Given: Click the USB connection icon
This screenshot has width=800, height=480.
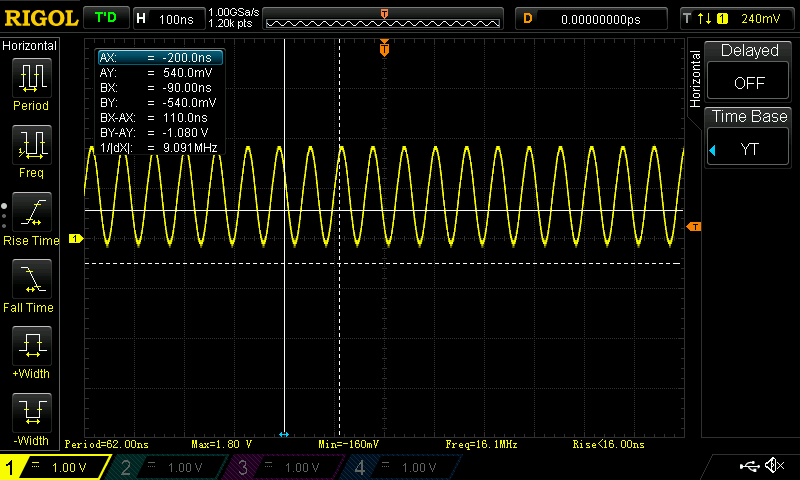Looking at the screenshot, I should click(x=749, y=466).
